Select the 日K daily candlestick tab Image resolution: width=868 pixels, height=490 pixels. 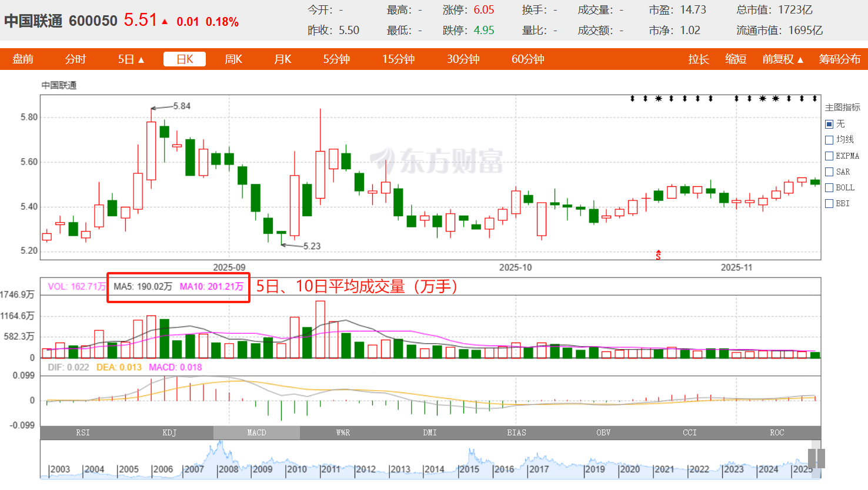[185, 59]
